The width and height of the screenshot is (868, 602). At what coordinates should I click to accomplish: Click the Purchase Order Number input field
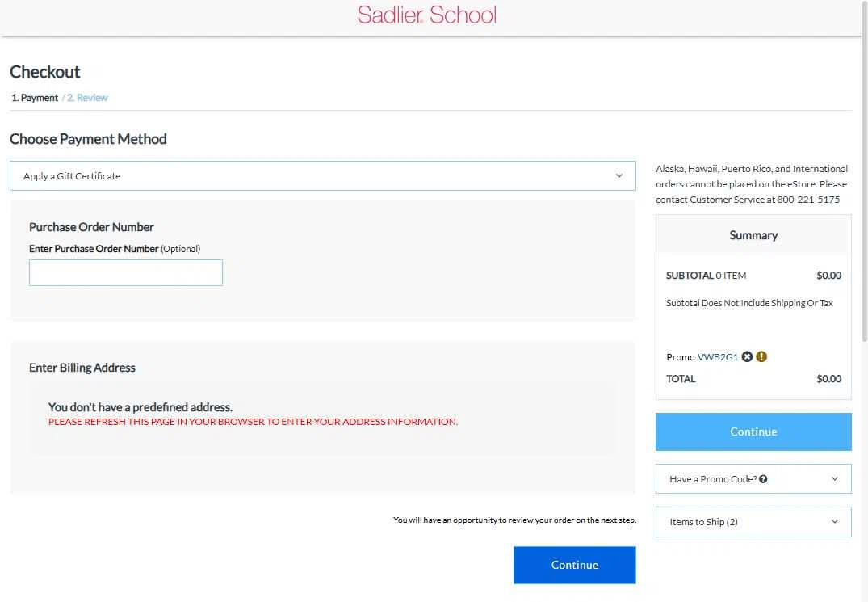[x=126, y=272]
